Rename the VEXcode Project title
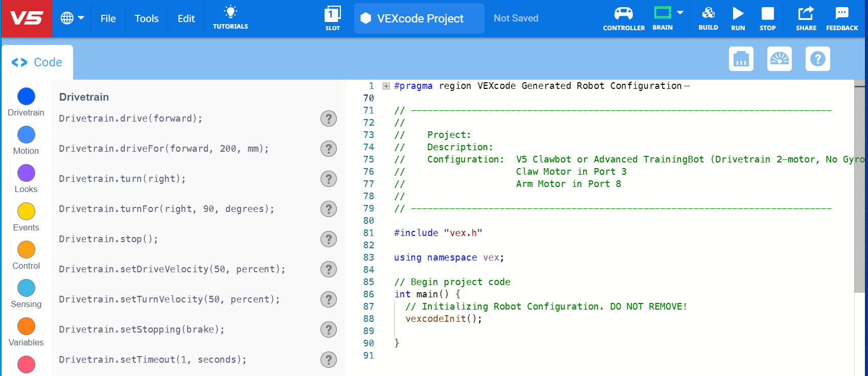 tap(420, 18)
